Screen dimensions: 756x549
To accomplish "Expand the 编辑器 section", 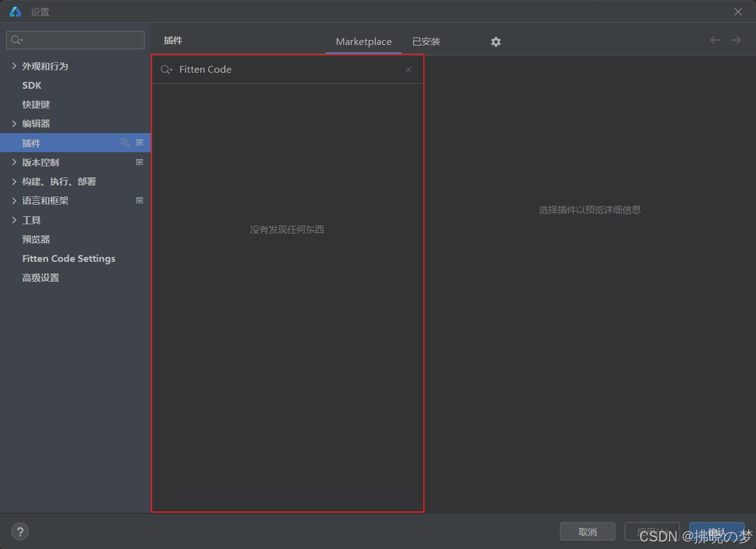I will [14, 123].
